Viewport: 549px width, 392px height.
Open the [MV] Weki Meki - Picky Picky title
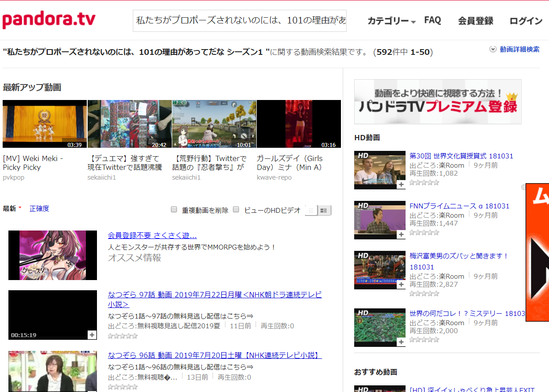coord(33,163)
